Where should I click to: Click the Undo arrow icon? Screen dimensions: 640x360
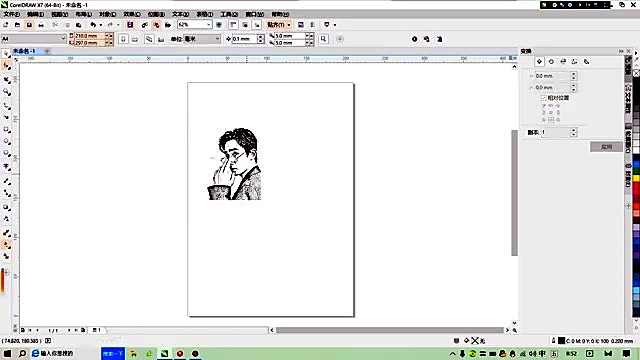(x=93, y=25)
